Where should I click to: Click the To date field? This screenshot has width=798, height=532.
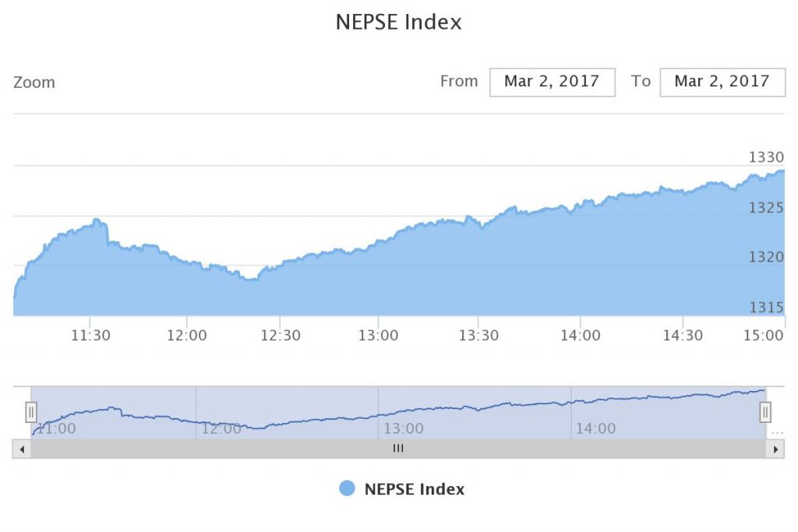[722, 82]
